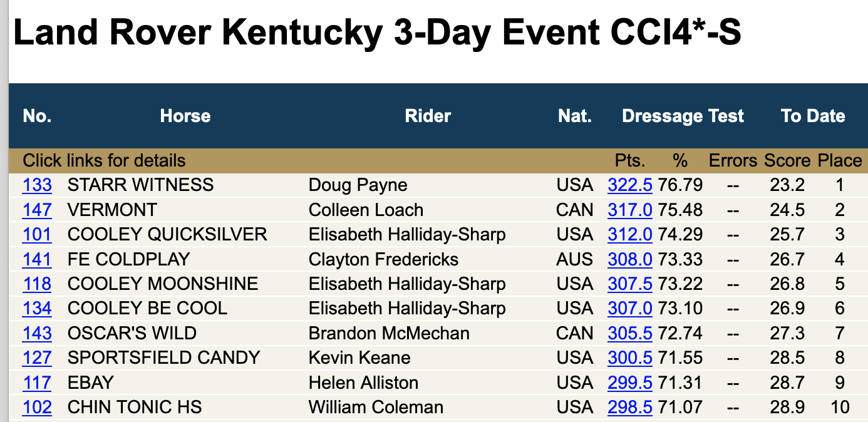Screen dimensions: 868x422
Task: Open entry number 102 link
Action: click(37, 408)
